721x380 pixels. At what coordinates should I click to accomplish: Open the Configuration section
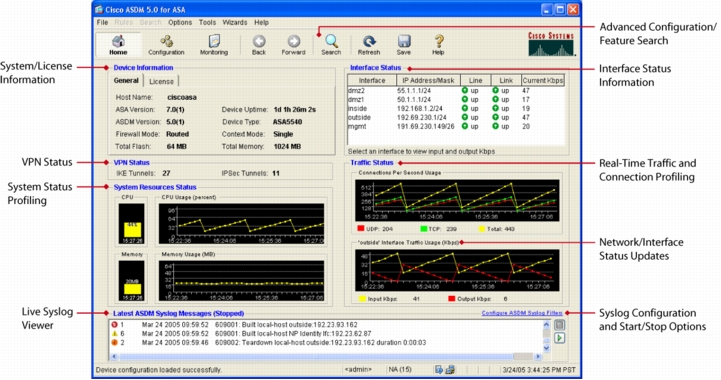point(166,45)
